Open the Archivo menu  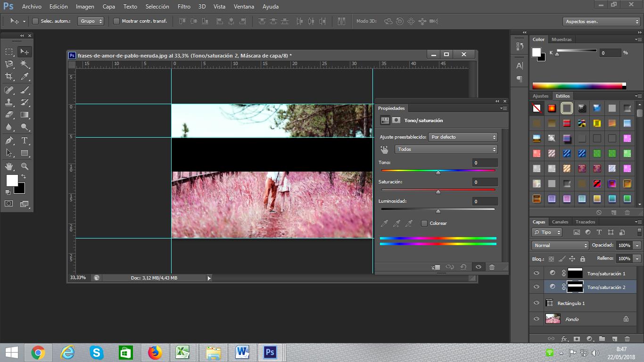tap(32, 7)
